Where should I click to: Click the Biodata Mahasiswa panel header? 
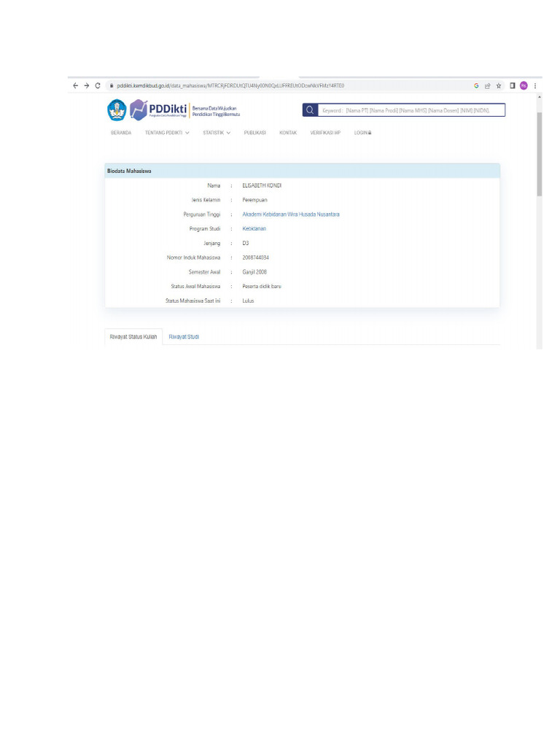pos(303,171)
